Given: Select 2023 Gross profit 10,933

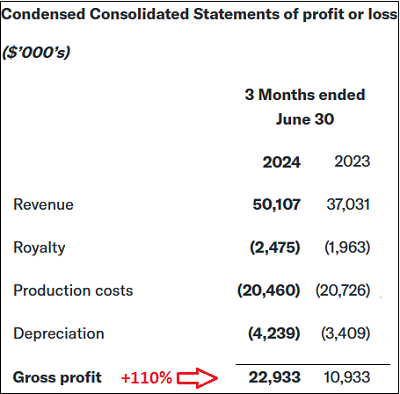Looking at the screenshot, I should (x=347, y=377).
